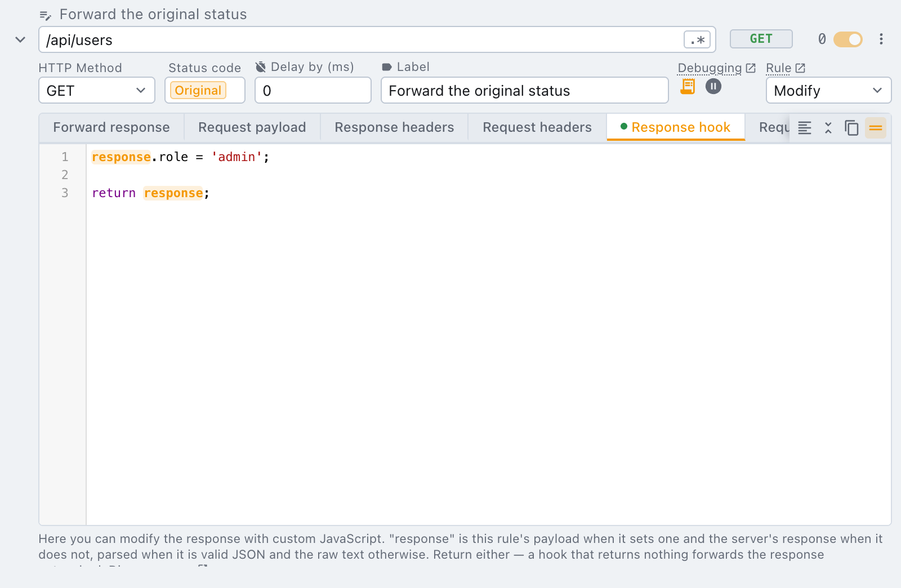The image size is (901, 588).
Task: Click the Original status code field
Action: [205, 91]
